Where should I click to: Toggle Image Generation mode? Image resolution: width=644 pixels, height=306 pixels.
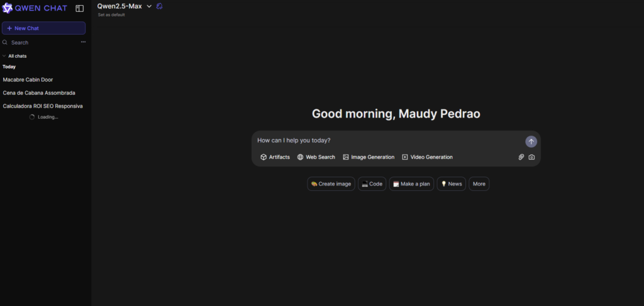[369, 157]
